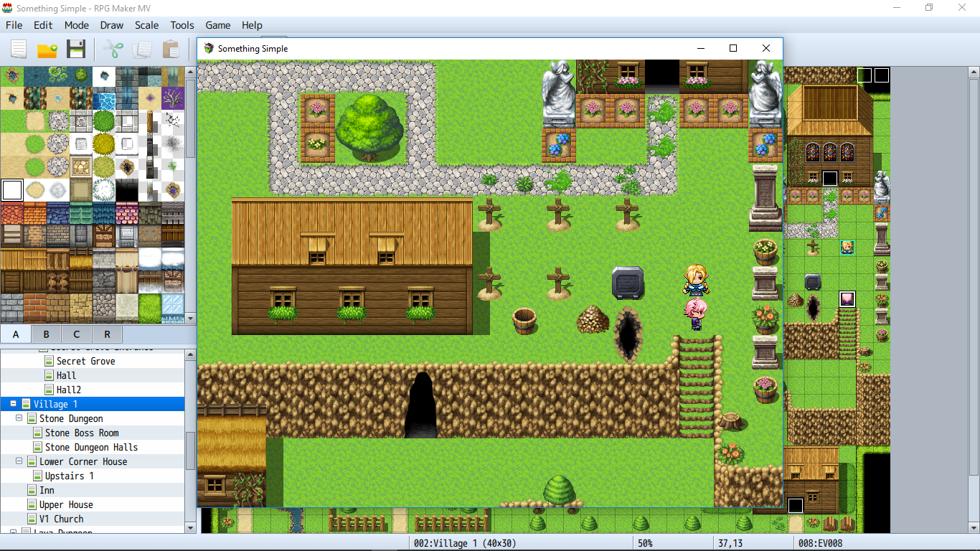
Task: Open the Tools menu
Action: tap(182, 25)
